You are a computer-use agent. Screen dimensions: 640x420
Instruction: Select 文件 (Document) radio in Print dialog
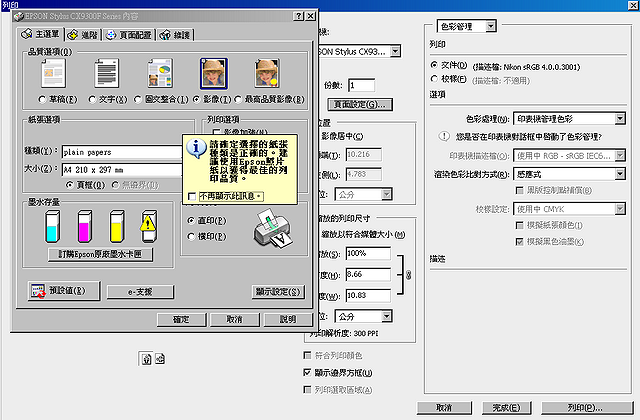pyautogui.click(x=434, y=65)
